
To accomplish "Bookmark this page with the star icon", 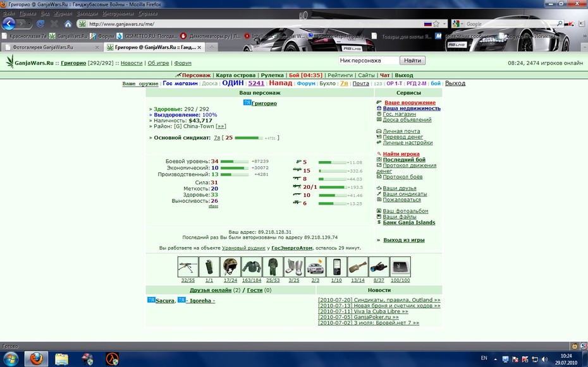I will tap(436, 23).
